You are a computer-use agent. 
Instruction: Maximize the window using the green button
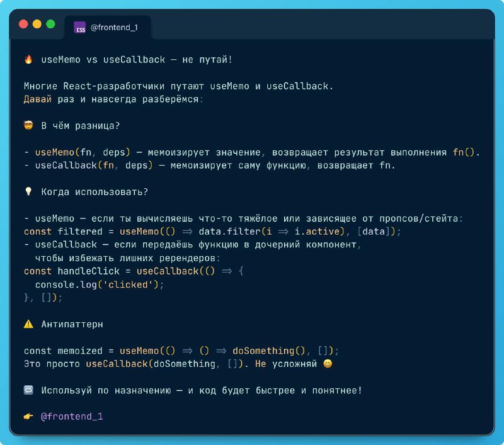50,24
